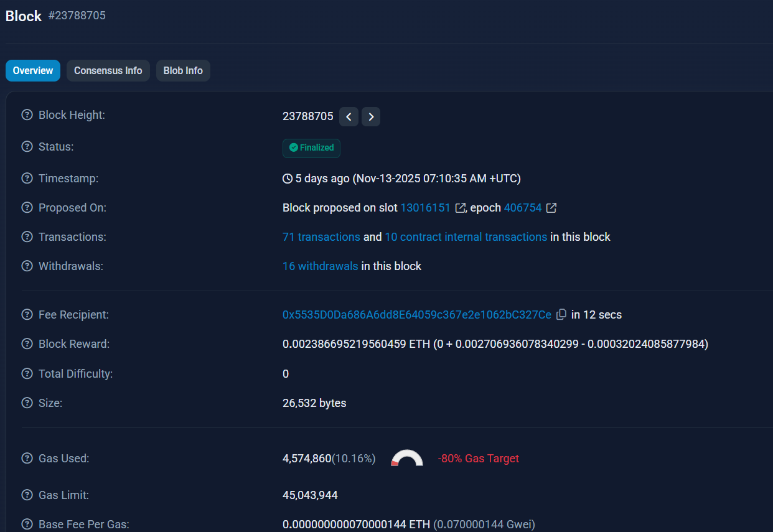Click the help icon next to Fee Recipient
773x532 pixels.
coord(26,314)
